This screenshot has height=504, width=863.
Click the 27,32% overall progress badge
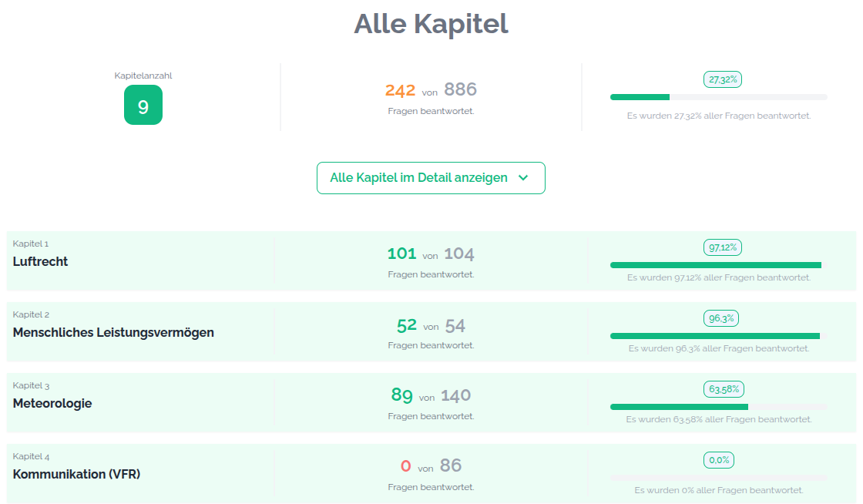(722, 79)
